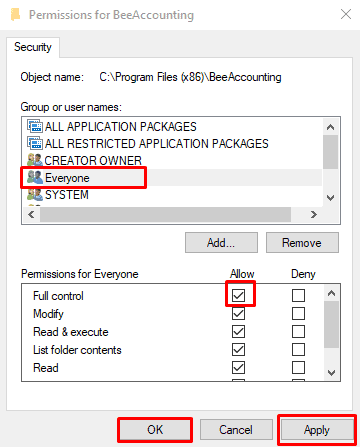The image size is (360, 447).
Task: Toggle Allow checkbox for Modify
Action: click(238, 313)
